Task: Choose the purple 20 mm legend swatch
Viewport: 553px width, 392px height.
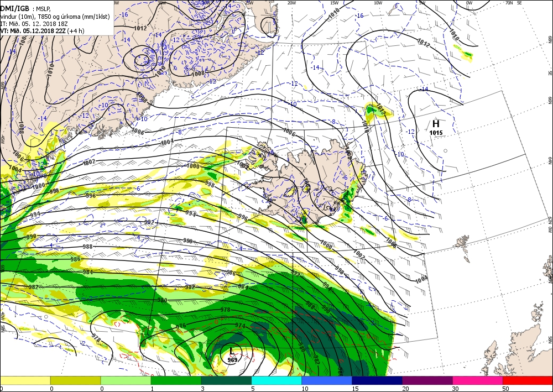Action: 427,380
